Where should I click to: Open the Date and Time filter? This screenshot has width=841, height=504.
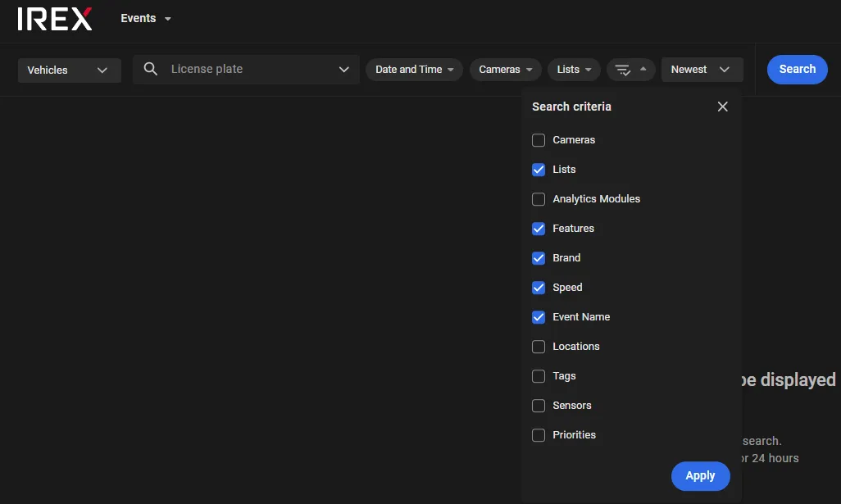click(x=414, y=70)
